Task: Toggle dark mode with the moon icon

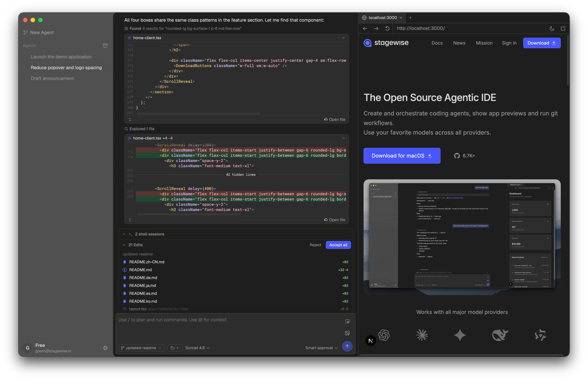Action: [x=552, y=28]
